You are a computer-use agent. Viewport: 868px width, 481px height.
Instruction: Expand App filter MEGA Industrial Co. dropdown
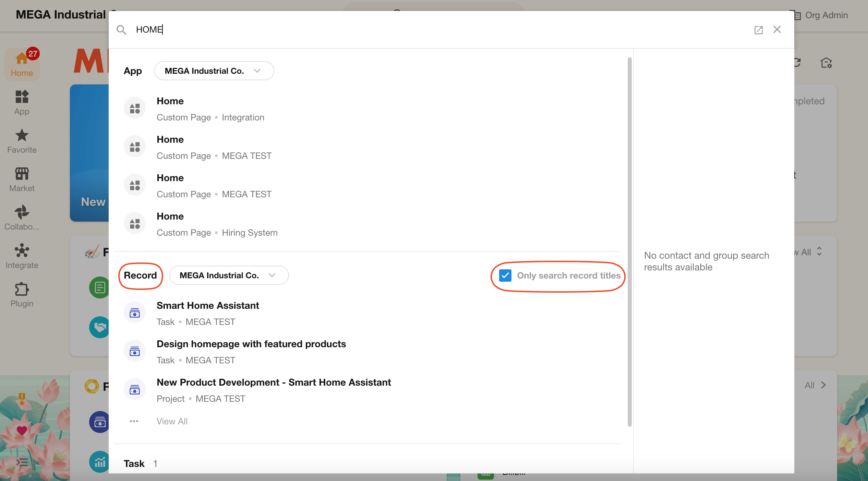tap(214, 71)
